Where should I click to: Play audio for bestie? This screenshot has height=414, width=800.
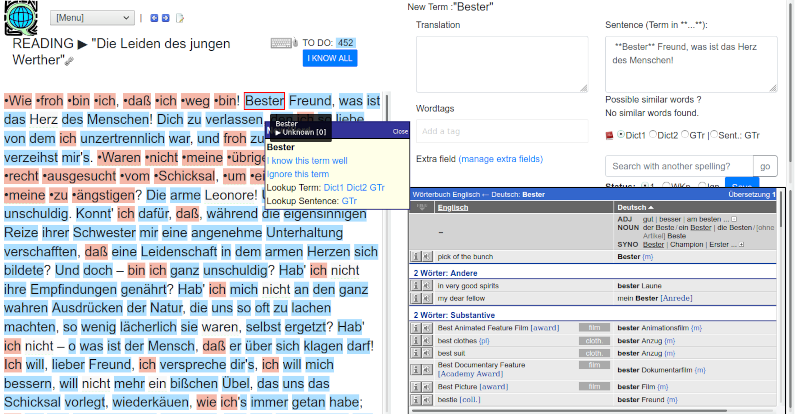point(427,399)
